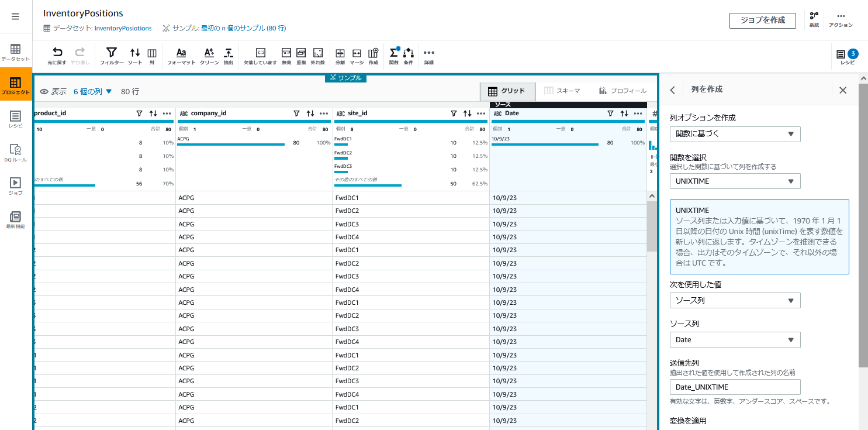Open the アクション menu
This screenshot has width=868, height=430.
(841, 20)
